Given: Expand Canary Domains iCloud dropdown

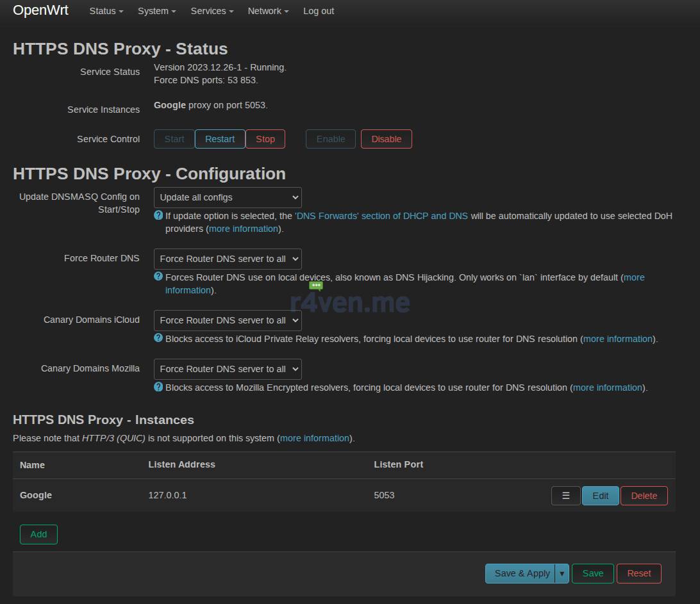Looking at the screenshot, I should [228, 320].
